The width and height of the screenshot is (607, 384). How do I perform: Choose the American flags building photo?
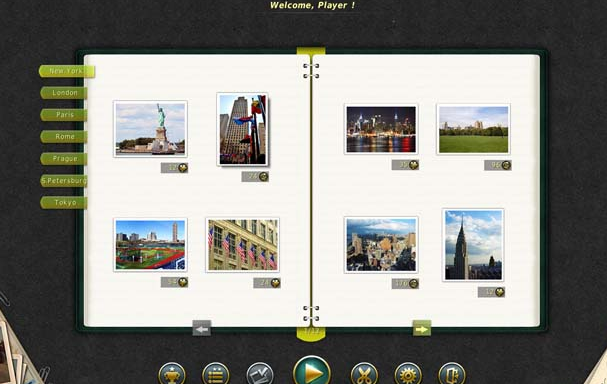(x=243, y=245)
